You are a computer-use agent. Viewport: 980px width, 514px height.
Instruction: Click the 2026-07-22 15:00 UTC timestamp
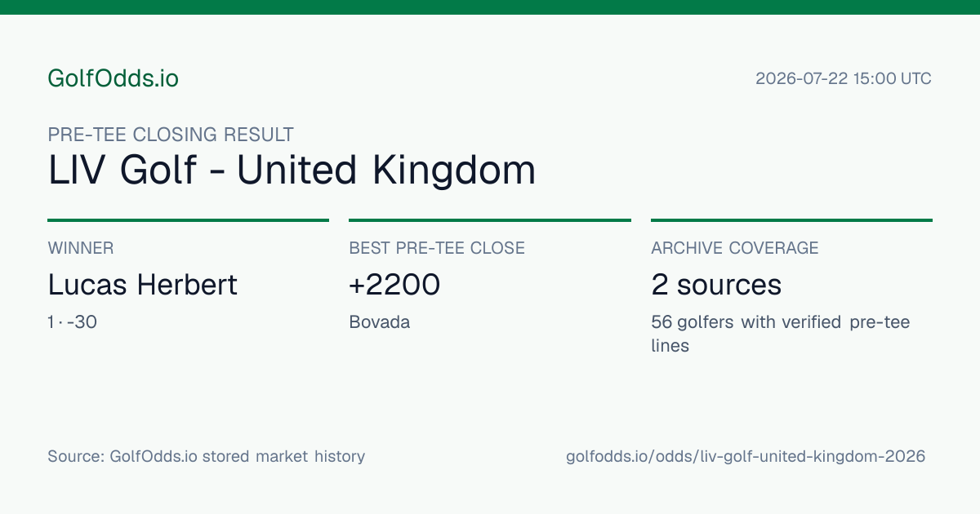tap(844, 79)
